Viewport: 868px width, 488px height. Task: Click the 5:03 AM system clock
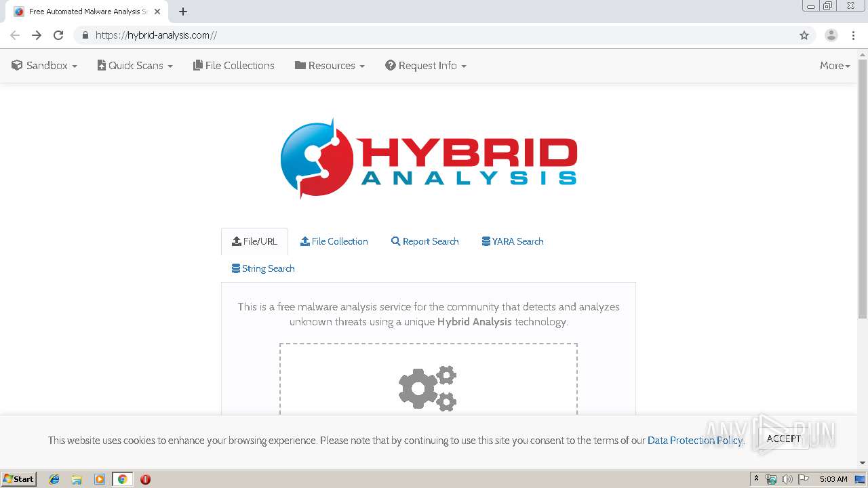point(833,479)
